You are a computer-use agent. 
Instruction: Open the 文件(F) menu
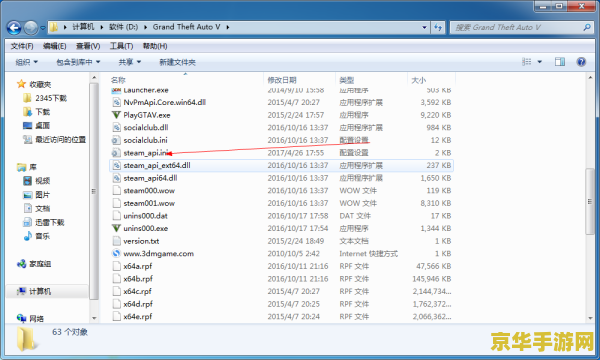(x=22, y=46)
